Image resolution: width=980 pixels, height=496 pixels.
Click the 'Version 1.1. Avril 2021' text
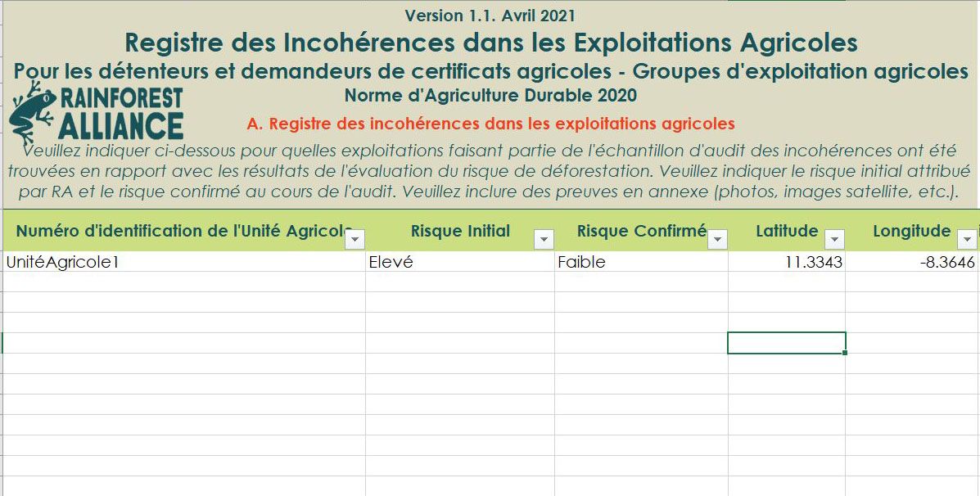pos(490,16)
